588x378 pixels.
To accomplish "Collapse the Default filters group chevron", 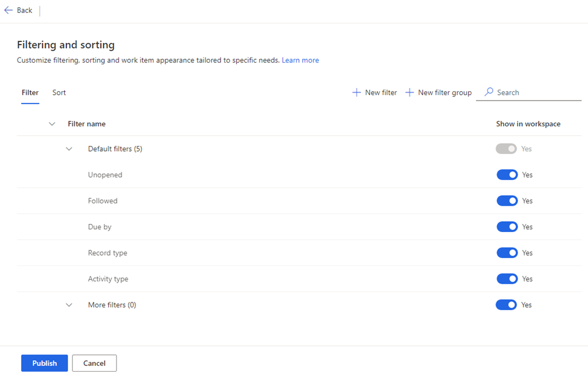I will click(69, 149).
